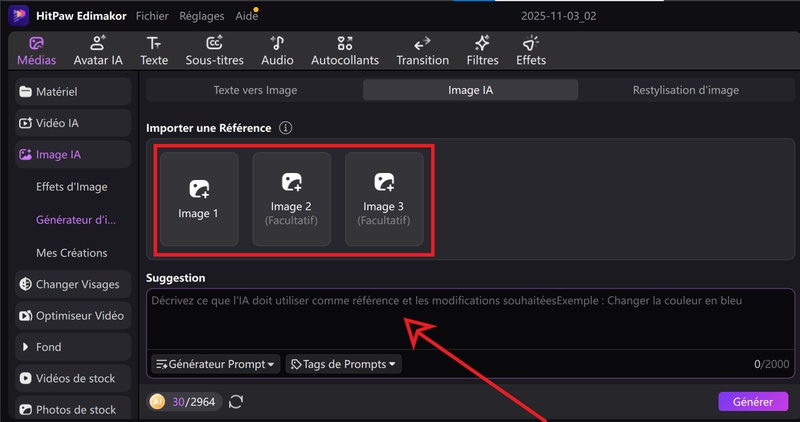
Task: Click the 30/2964 AI credits badge
Action: pos(185,402)
